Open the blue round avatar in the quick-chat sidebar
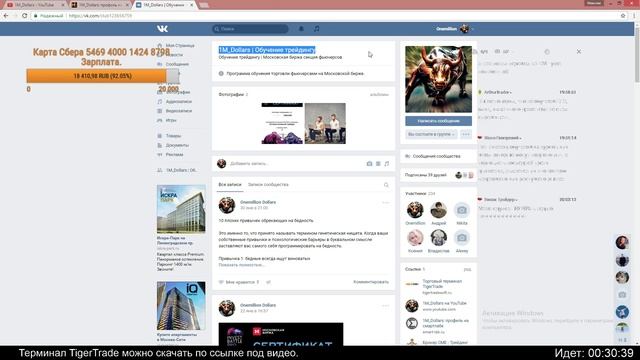The image size is (640, 360). [x=622, y=312]
